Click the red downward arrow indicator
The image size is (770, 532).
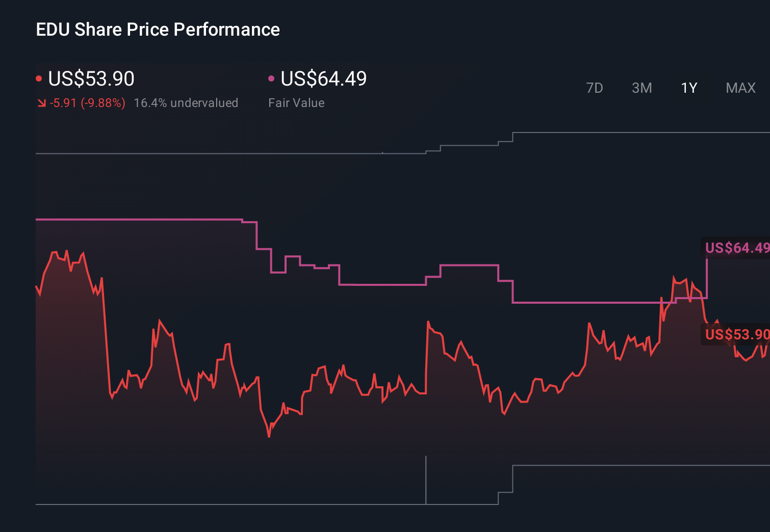(42, 102)
